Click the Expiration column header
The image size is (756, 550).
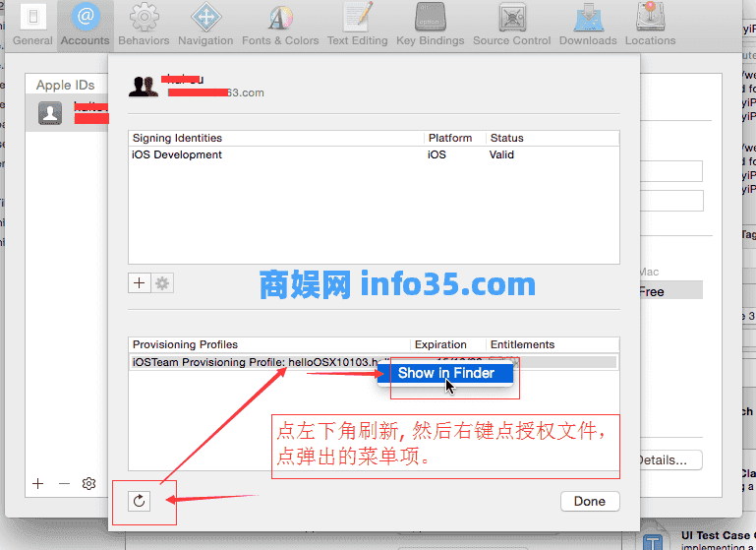(x=448, y=344)
